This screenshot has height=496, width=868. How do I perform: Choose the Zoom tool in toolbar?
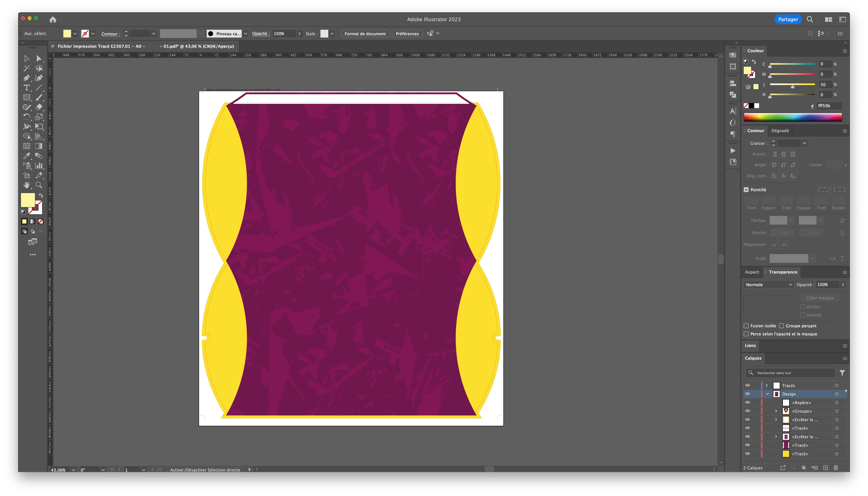39,185
